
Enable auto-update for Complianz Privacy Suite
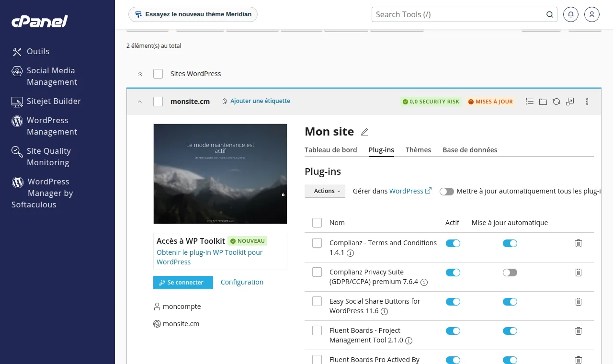click(510, 273)
